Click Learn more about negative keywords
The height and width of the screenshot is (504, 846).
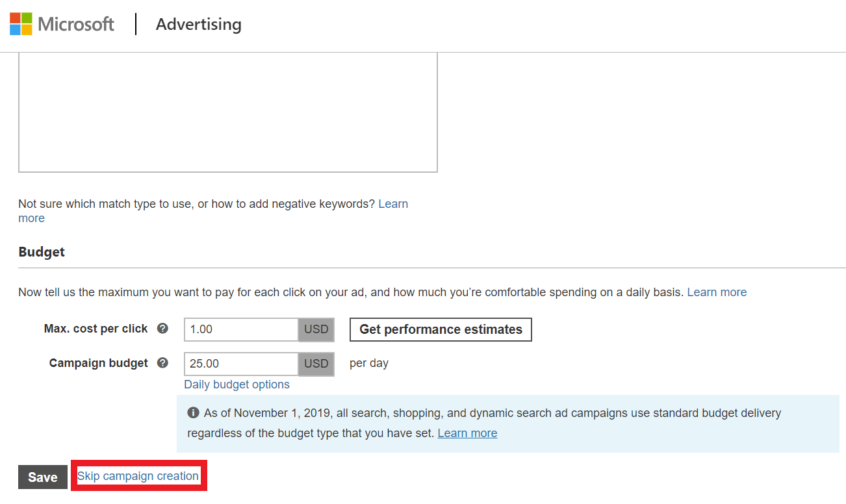(393, 203)
